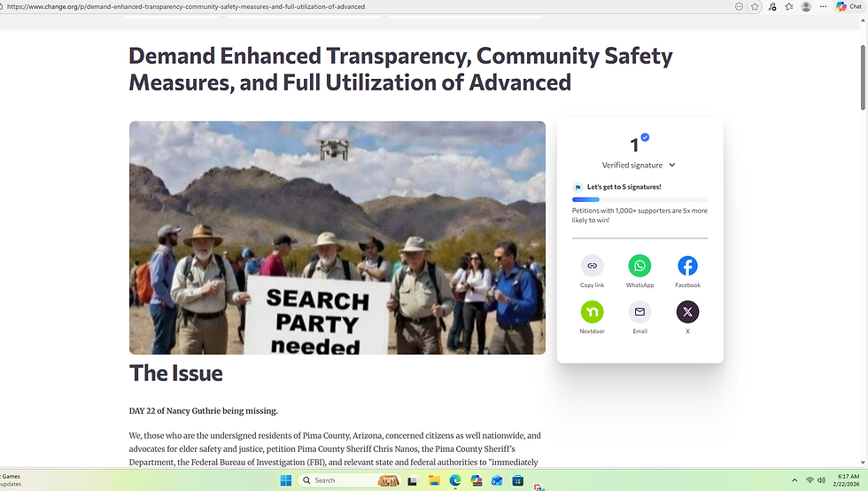
Task: Click the search party petition image
Action: [337, 238]
